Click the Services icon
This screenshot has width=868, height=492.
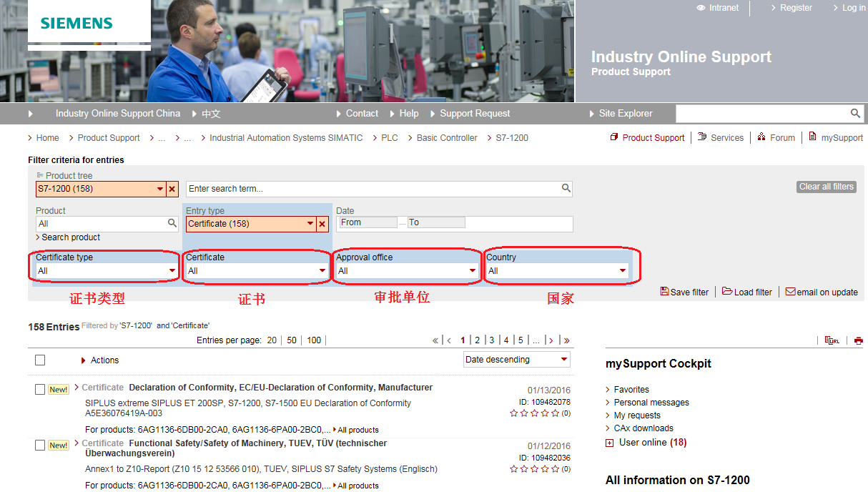coord(702,137)
